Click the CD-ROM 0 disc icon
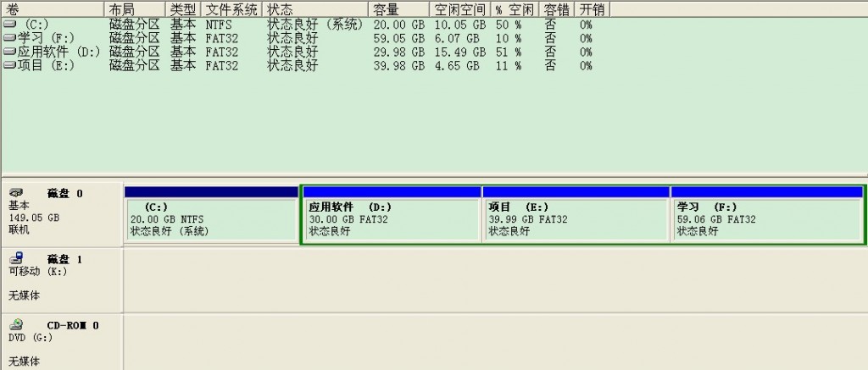 click(17, 324)
